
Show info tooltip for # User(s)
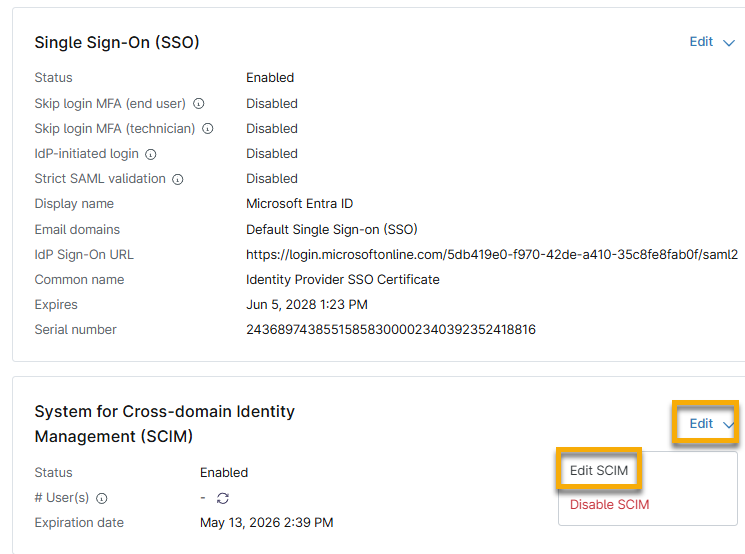tap(102, 498)
